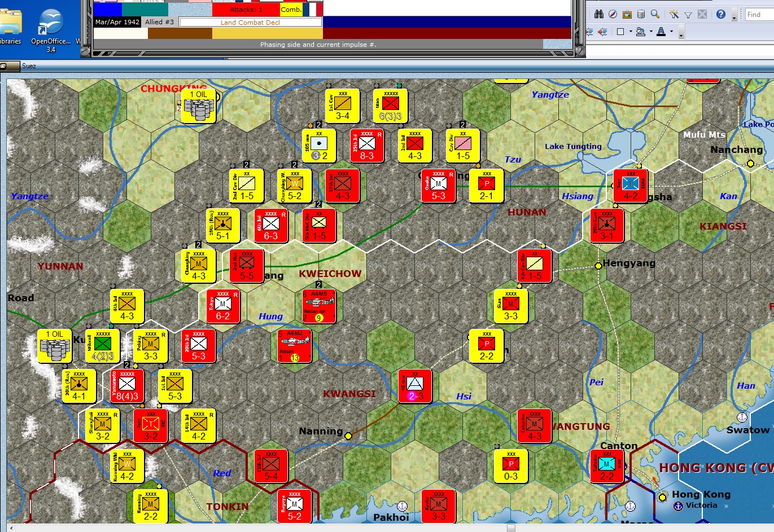
Task: Open the top toolbar overflow arrow beside Help
Action: (x=734, y=16)
